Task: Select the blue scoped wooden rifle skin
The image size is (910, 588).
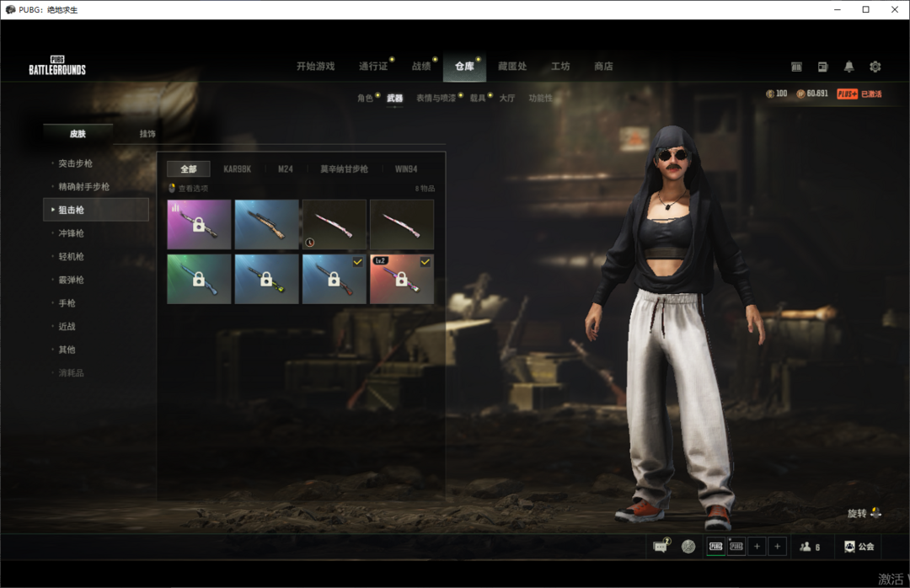Action: pos(267,225)
